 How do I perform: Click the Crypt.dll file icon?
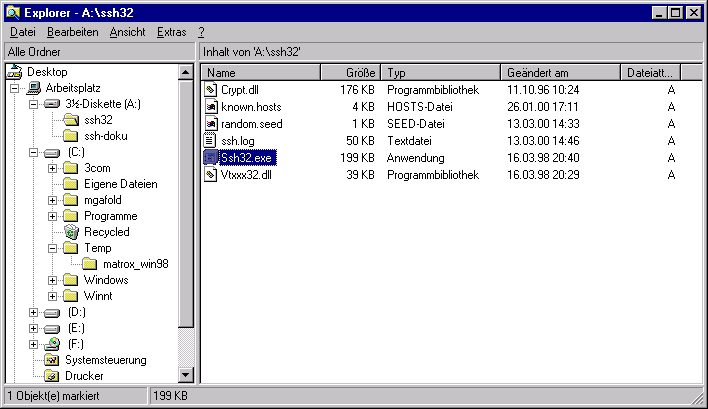(x=211, y=90)
